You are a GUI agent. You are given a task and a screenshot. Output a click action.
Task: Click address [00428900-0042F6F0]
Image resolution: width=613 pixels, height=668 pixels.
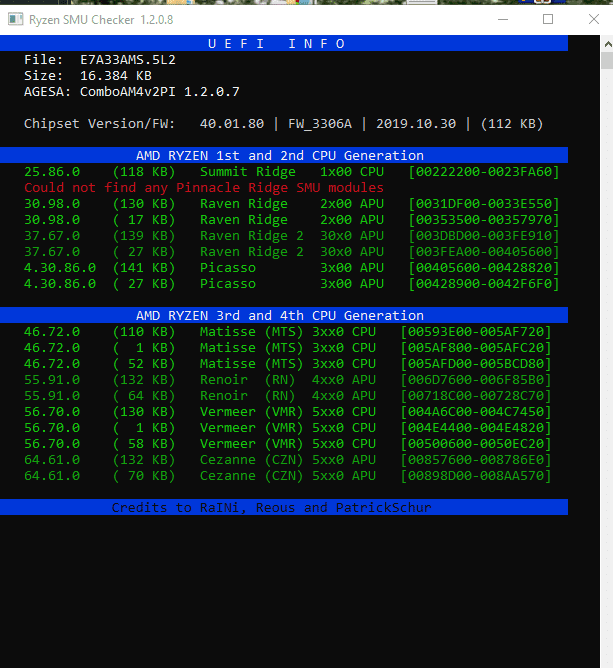pos(483,284)
